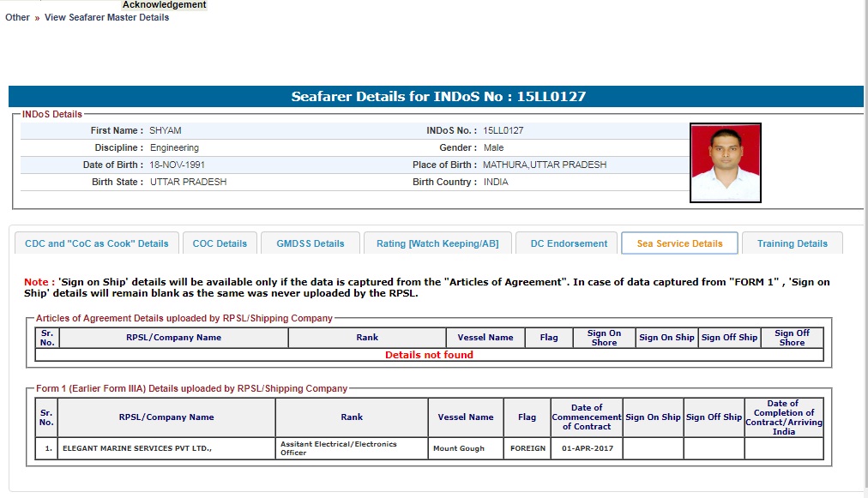The height and width of the screenshot is (498, 868).
Task: Select the GMDSS Details tab
Action: click(310, 243)
